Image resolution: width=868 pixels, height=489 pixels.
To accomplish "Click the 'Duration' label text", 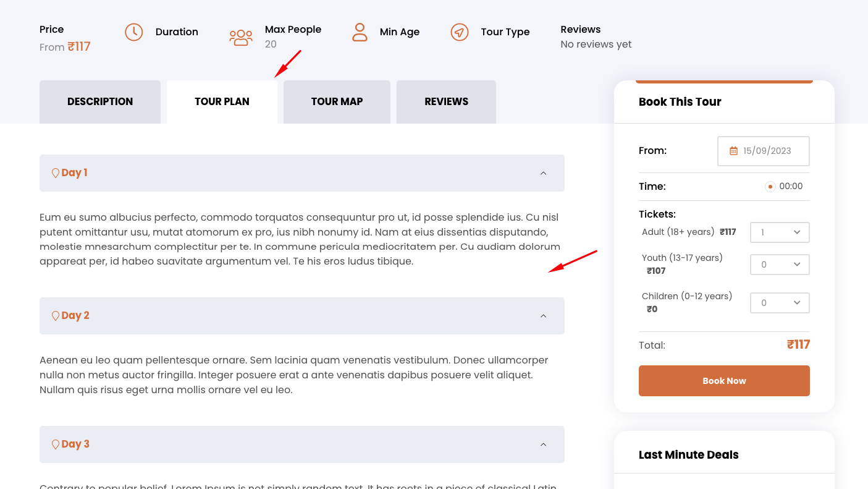I will pos(177,32).
